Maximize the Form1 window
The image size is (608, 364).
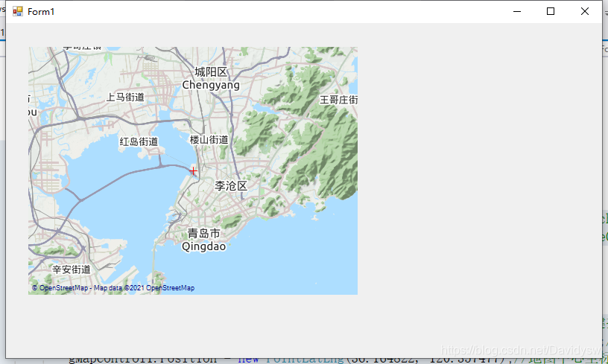[550, 11]
